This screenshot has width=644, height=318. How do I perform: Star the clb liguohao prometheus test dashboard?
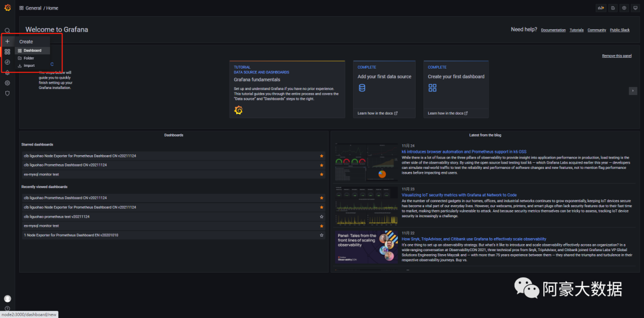321,217
